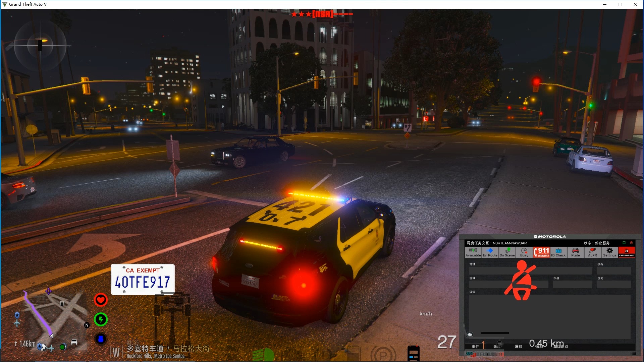The width and height of the screenshot is (644, 362).
Task: Click the small garage blip on minimap
Action: 62,304
